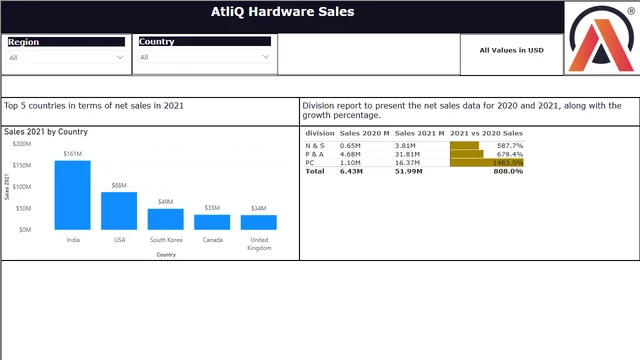The image size is (640, 360).
Task: Click the 587.7% growth data bar
Action: click(x=464, y=145)
